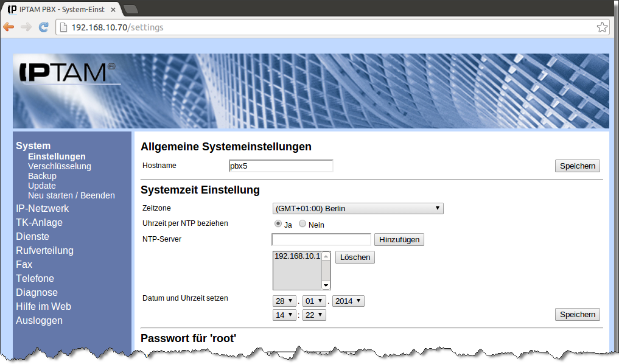This screenshot has width=619, height=364.
Task: Click the browser reload icon
Action: point(43,27)
